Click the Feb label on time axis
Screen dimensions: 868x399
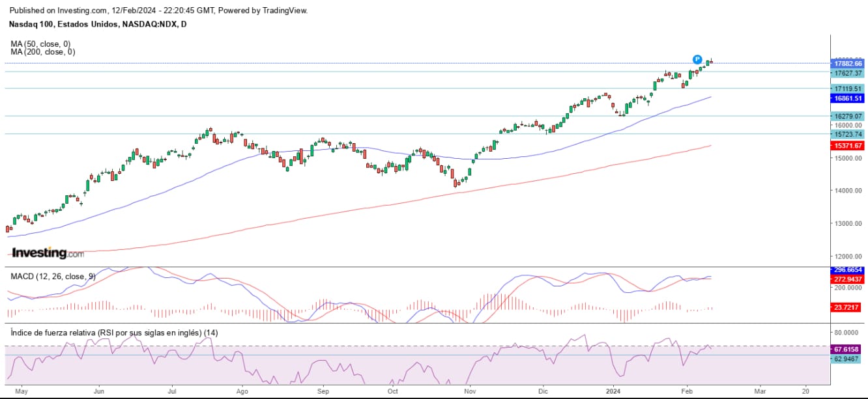coord(688,392)
